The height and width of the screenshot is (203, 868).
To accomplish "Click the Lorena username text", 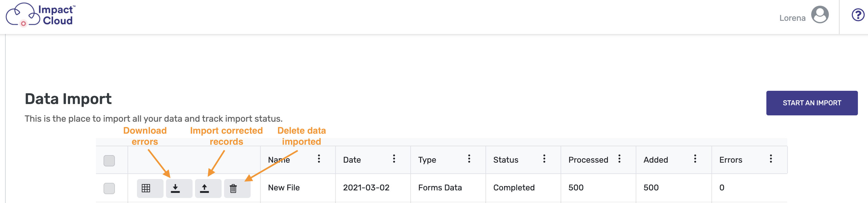I will [792, 18].
